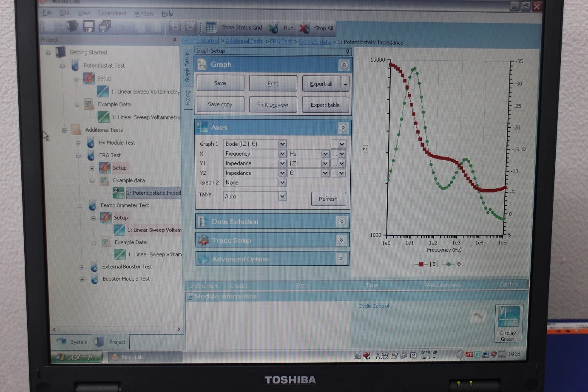
Task: Collapse the Graph section with its chevron
Action: point(344,65)
